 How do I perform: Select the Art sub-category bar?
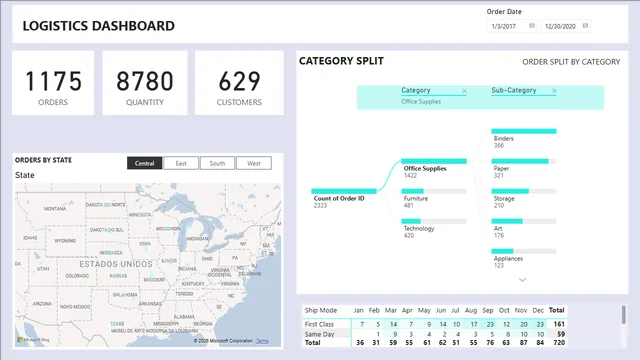(x=524, y=221)
